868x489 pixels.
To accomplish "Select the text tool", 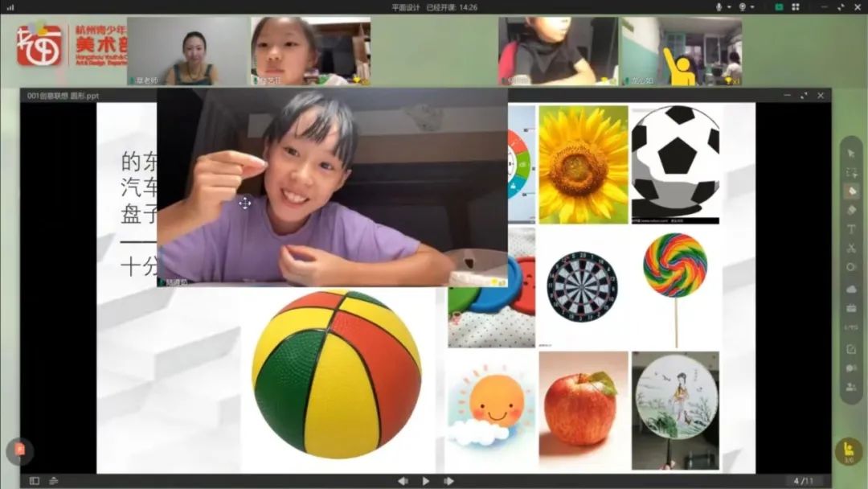I will (x=851, y=229).
